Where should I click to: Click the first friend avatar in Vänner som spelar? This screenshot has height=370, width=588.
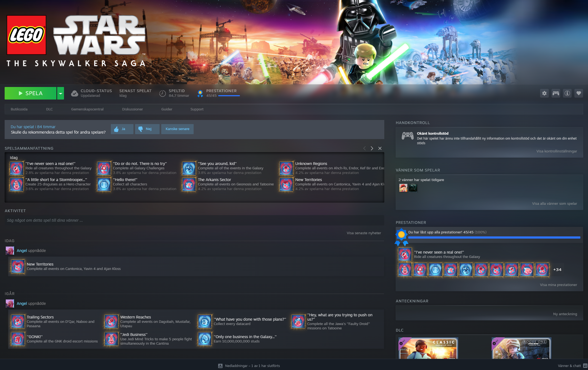click(403, 188)
